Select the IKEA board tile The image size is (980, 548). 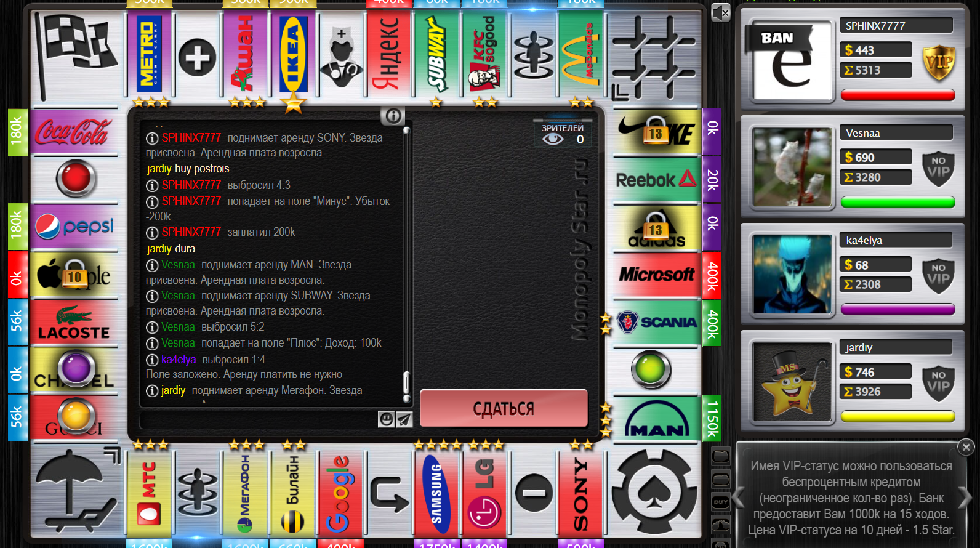(294, 54)
